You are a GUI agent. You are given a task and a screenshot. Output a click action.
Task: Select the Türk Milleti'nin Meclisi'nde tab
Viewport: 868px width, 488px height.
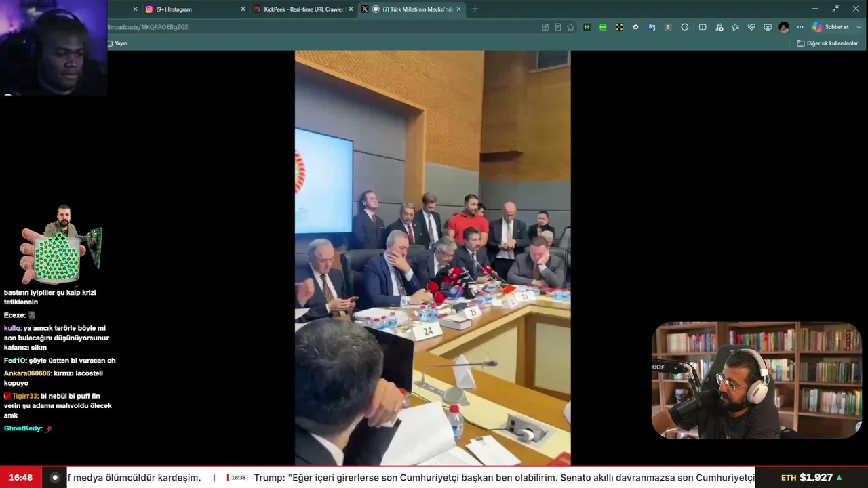point(412,9)
